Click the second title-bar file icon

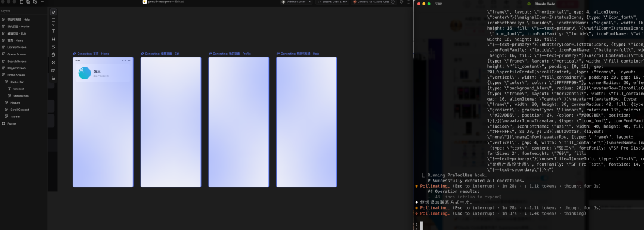click(x=28, y=2)
